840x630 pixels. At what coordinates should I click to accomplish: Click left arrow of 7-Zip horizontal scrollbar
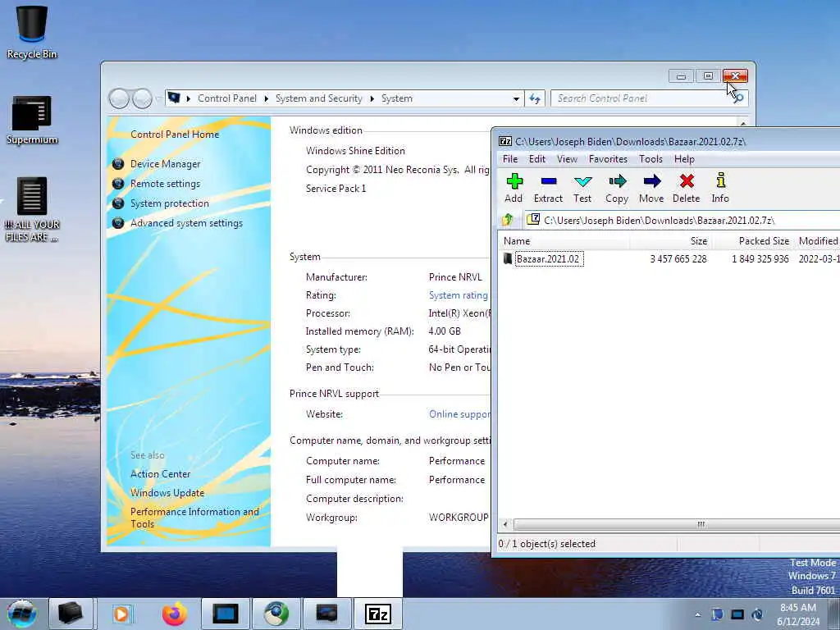click(505, 524)
